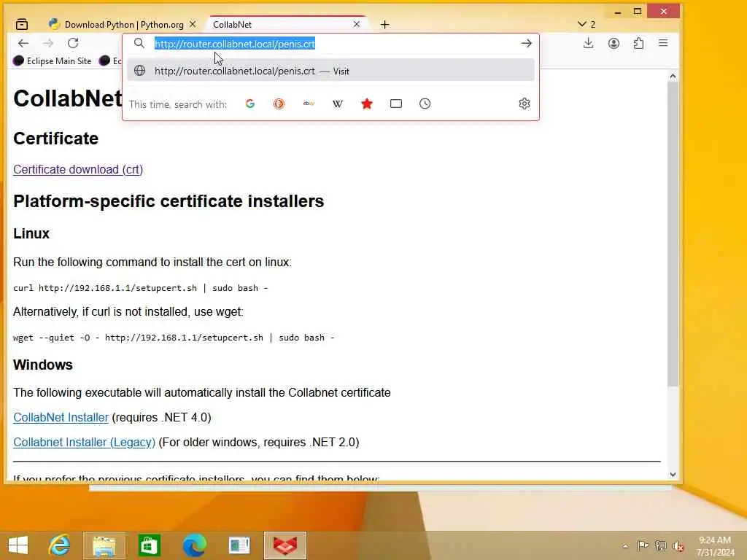Close the Download Python tab
This screenshot has width=747, height=560.
pyautogui.click(x=193, y=24)
